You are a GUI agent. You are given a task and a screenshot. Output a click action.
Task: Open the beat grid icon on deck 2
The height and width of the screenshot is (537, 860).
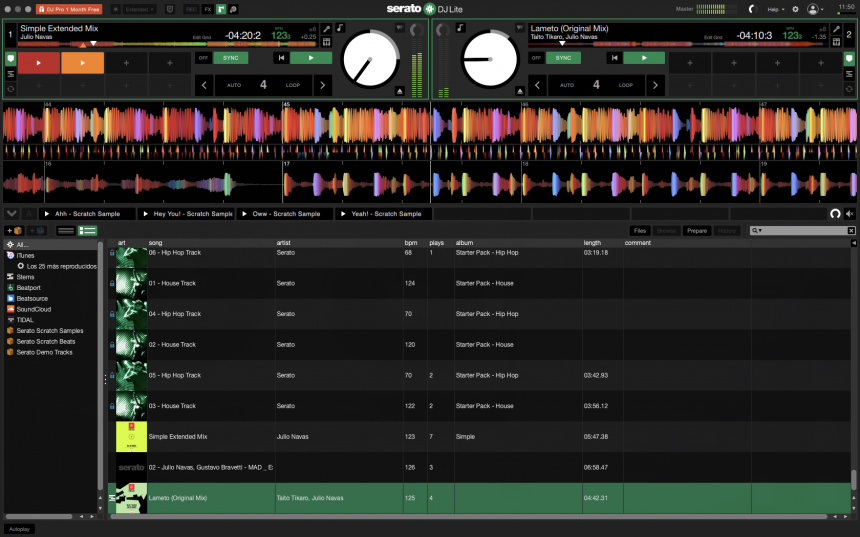[x=836, y=42]
